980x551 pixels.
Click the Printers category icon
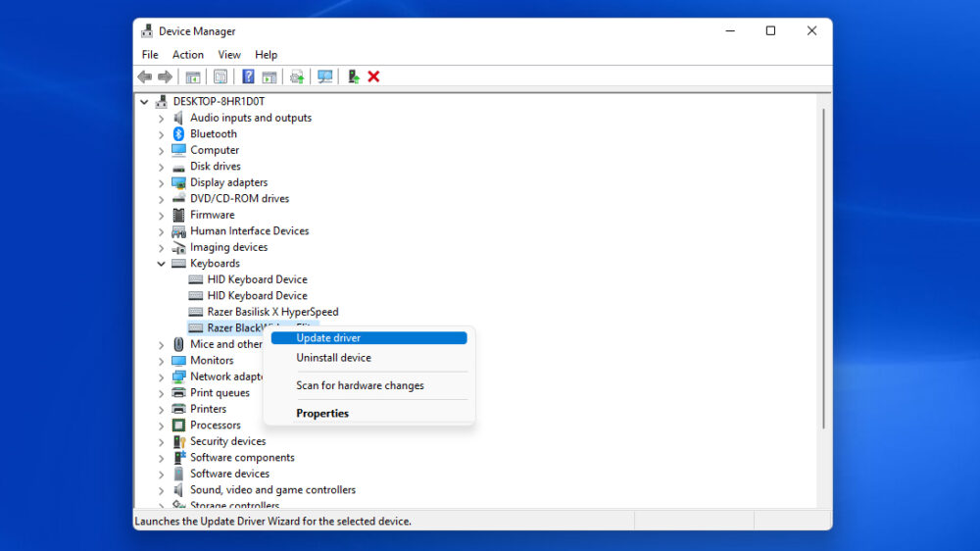point(178,409)
